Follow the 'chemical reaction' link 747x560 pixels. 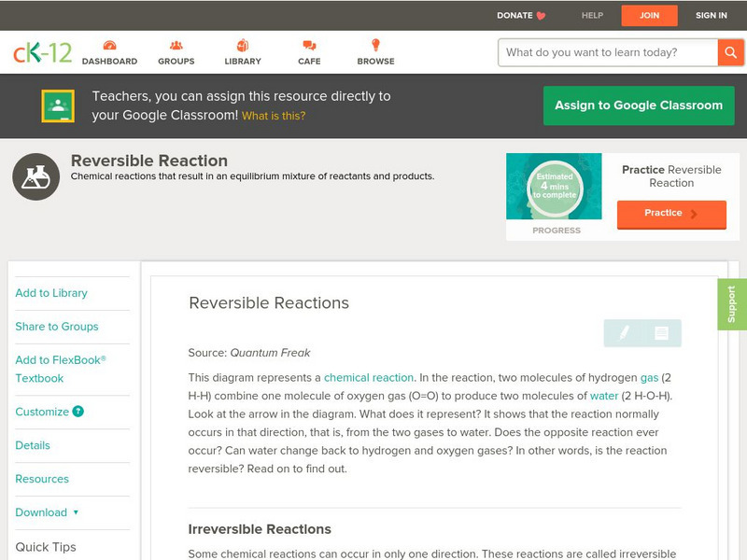click(x=369, y=378)
